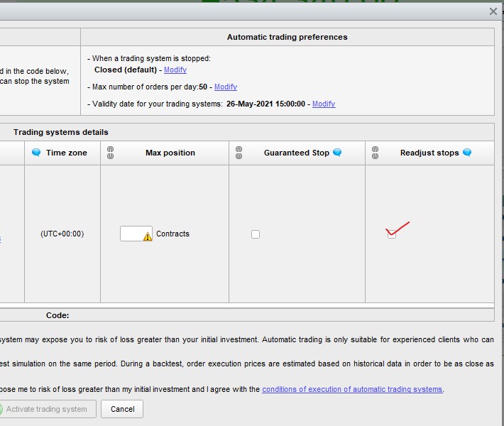
Task: Enable the Guaranteed Stop checkbox
Action: [x=256, y=234]
